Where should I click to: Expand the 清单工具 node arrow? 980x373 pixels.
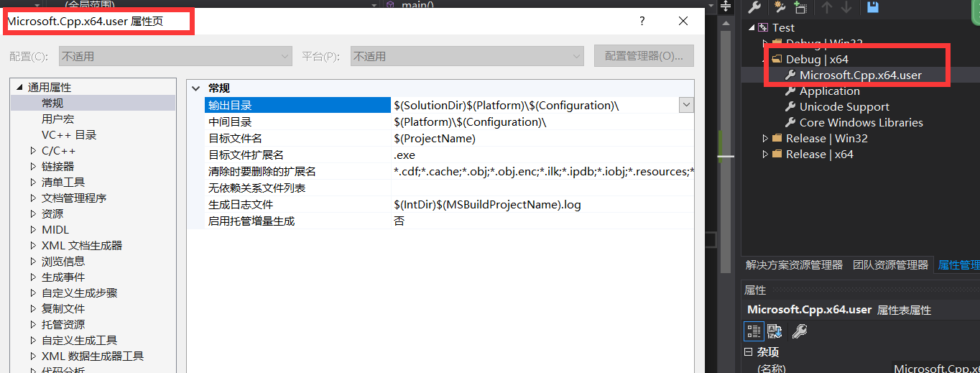click(x=33, y=183)
